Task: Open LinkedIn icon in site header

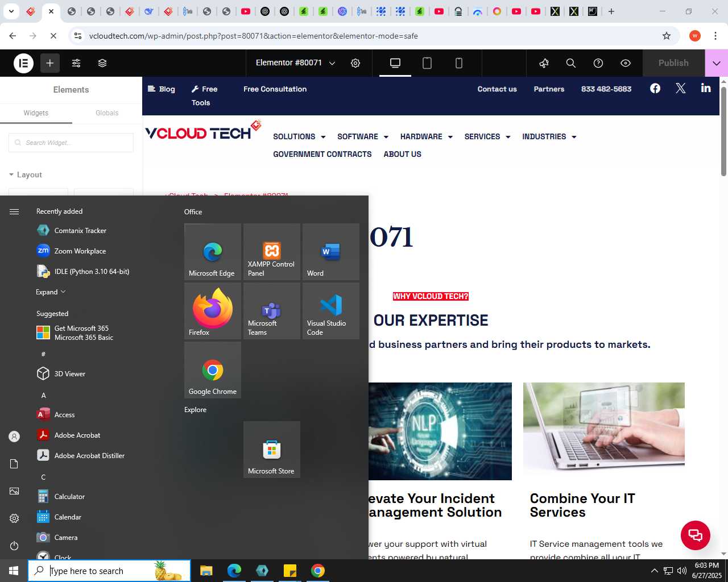Action: pyautogui.click(x=706, y=88)
